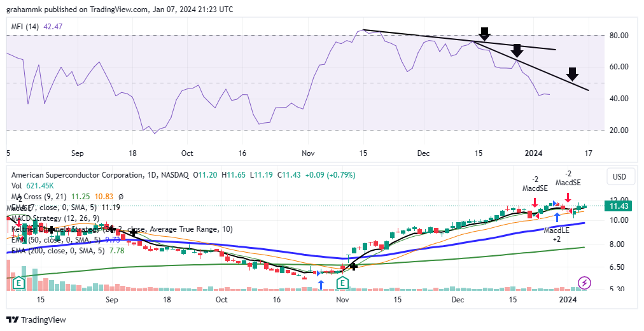Click the close price C11.43

289,175
